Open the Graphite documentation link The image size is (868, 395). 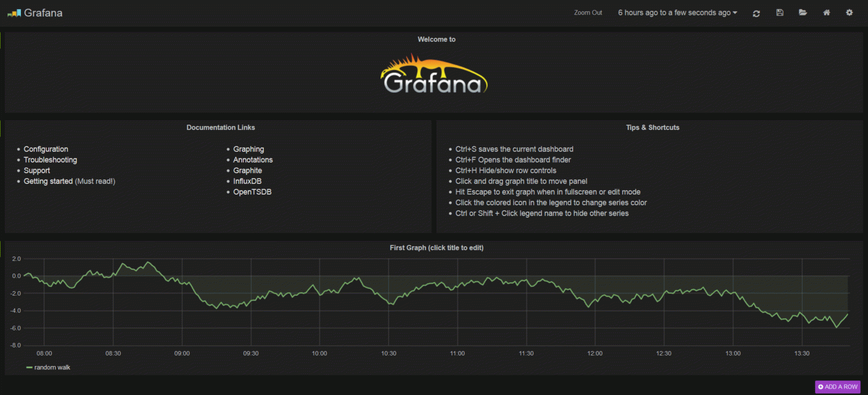tap(247, 171)
